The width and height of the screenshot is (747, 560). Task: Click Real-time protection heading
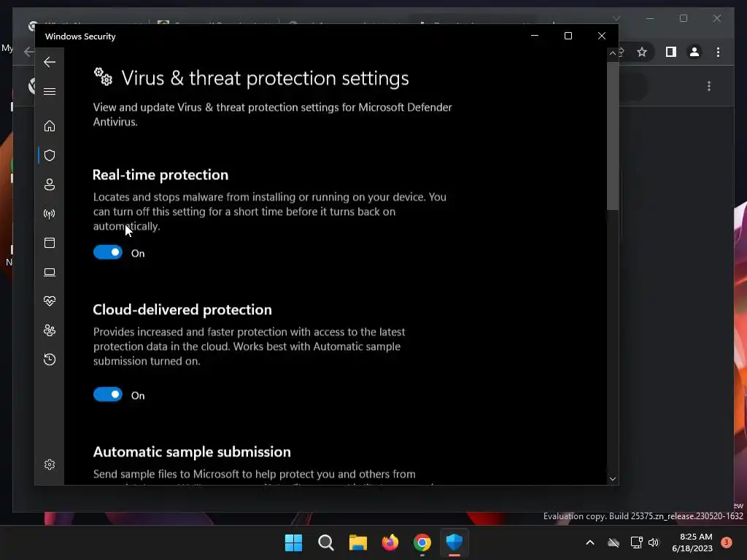coord(160,175)
